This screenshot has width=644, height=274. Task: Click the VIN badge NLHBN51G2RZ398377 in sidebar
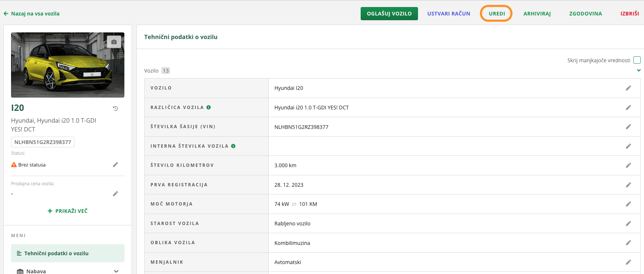tap(43, 142)
